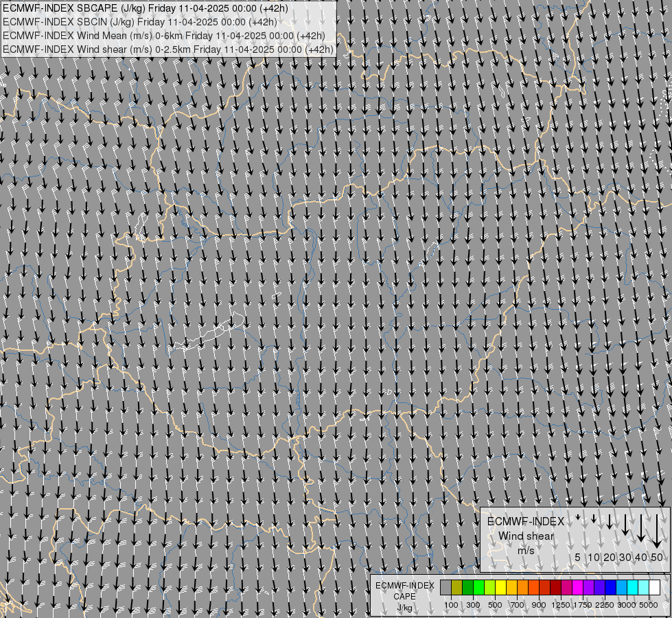Click the cyan CAPE swatch right of 3000
Screen dimensions: 672x618
pyautogui.click(x=633, y=588)
